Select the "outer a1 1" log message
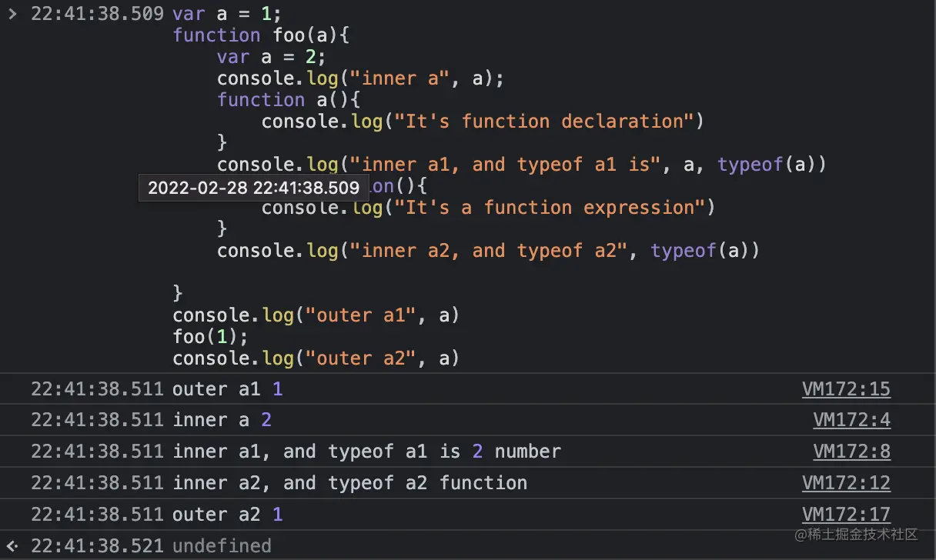Image resolution: width=936 pixels, height=560 pixels. [228, 389]
